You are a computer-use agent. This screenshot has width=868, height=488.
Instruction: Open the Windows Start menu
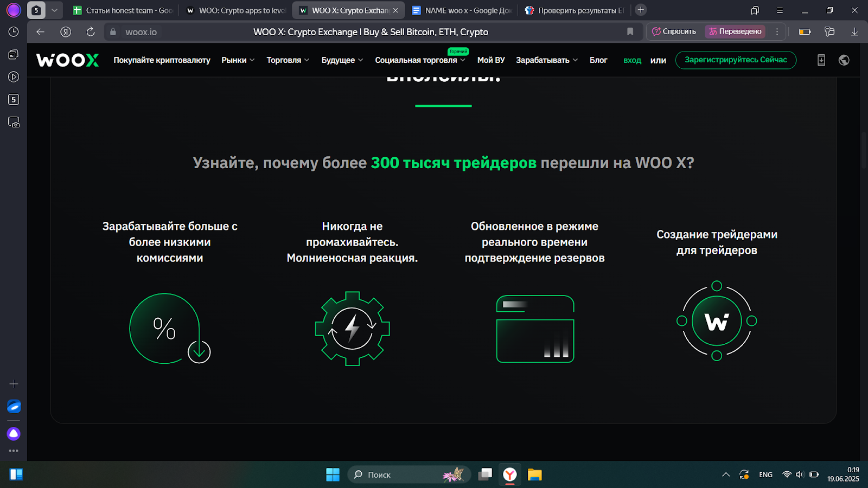(x=333, y=474)
